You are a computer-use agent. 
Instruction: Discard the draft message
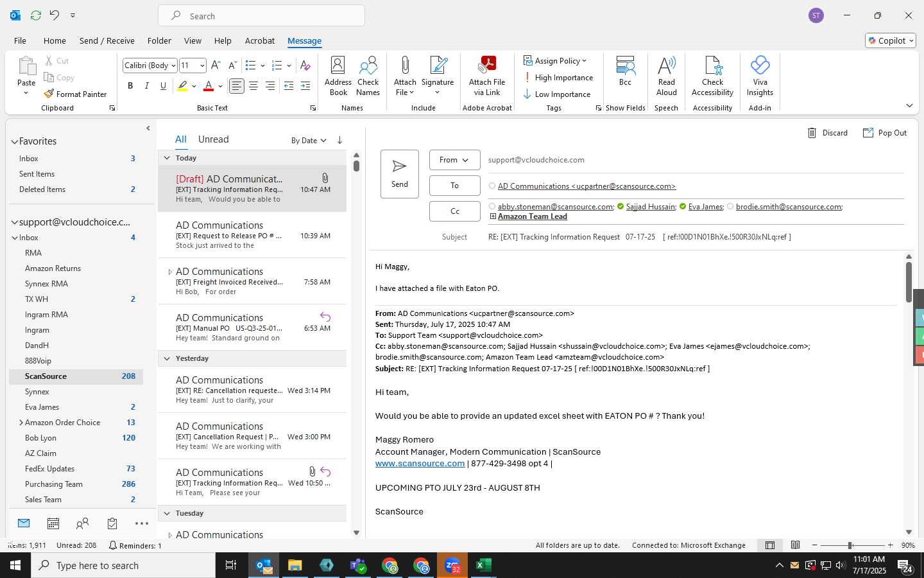(827, 133)
